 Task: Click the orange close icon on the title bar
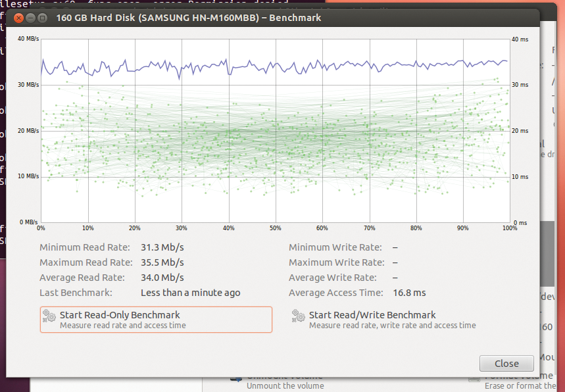point(18,18)
